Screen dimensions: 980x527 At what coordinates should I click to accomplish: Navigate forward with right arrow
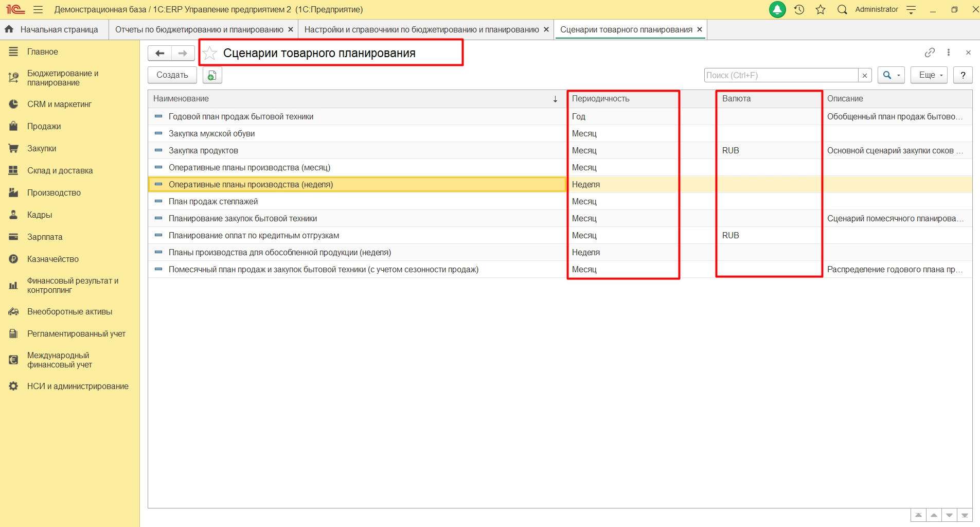coord(183,53)
